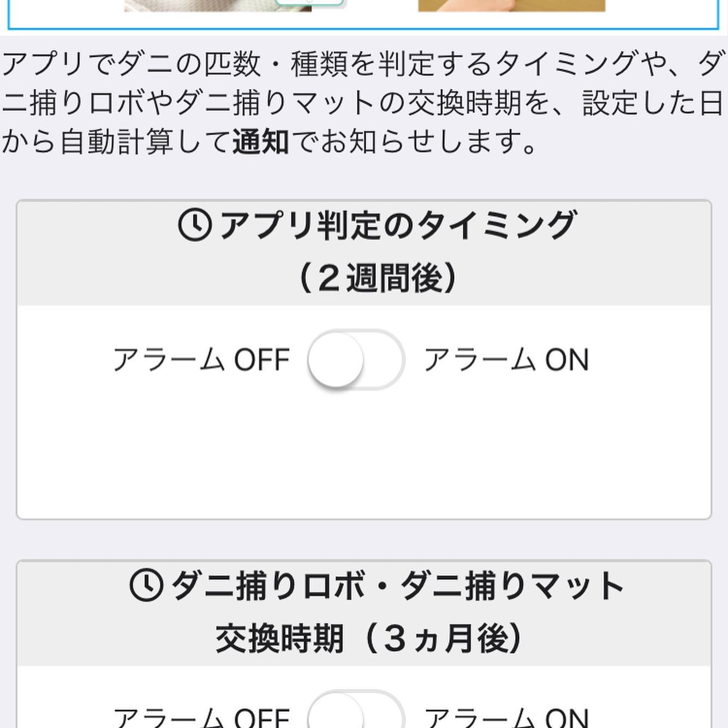
Task: Tap アラーム ON label in the 交換時期 card
Action: point(506,717)
